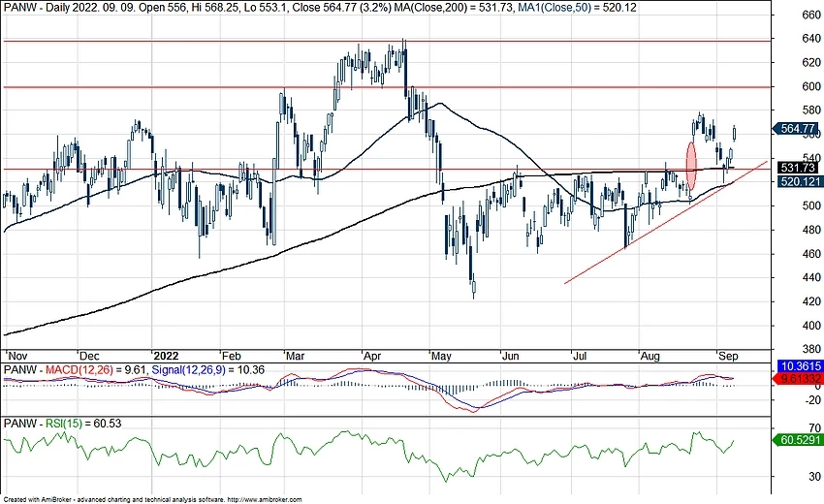
Task: Click the Feb label on time axis
Action: coord(231,356)
